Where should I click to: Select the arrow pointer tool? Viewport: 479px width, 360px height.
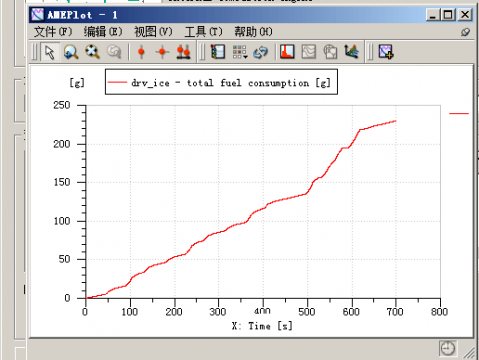pos(50,52)
